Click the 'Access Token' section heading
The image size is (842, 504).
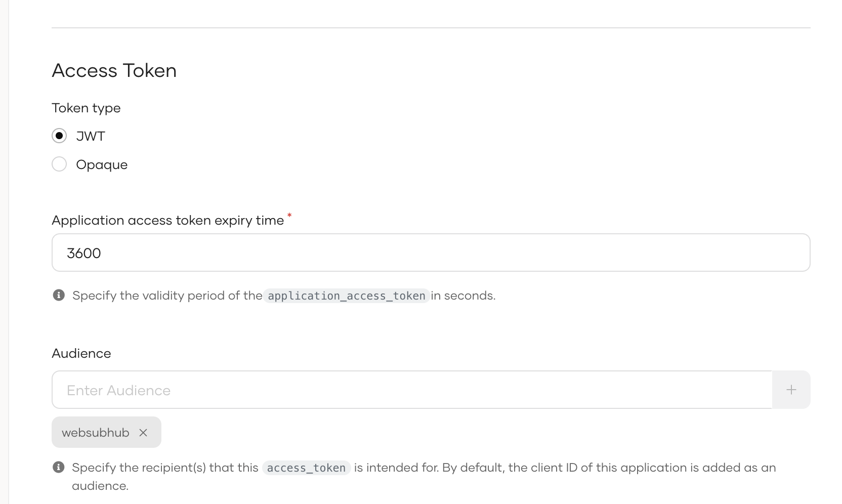click(x=114, y=70)
